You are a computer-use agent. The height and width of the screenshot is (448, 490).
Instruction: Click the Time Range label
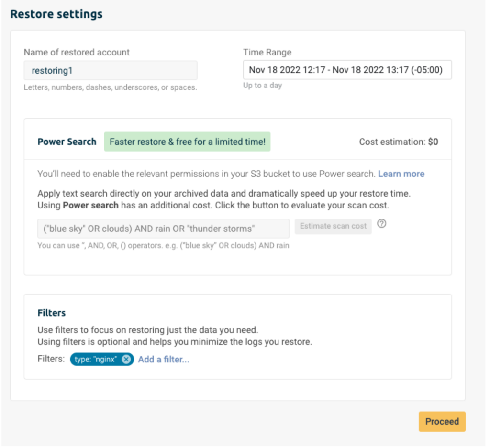click(x=267, y=52)
